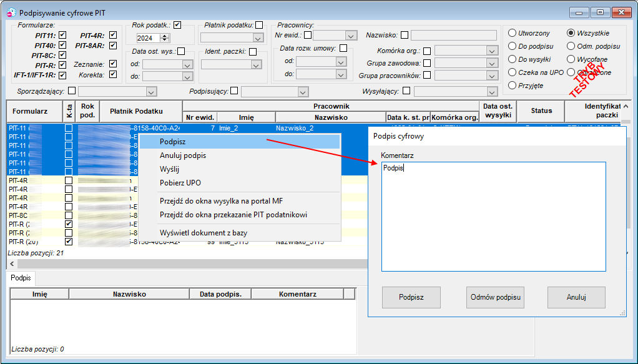Choose Podpisz from the context menu

239,142
